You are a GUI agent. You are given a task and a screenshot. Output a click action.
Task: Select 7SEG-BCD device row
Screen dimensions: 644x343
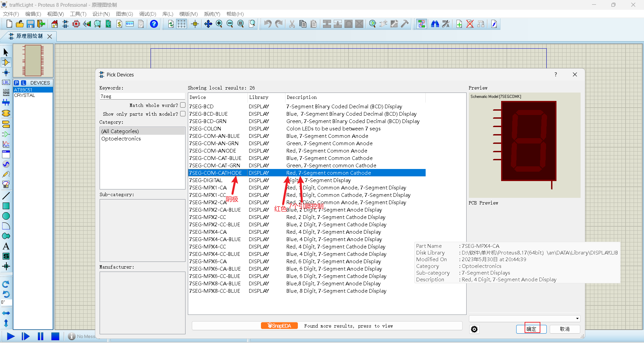click(x=307, y=107)
